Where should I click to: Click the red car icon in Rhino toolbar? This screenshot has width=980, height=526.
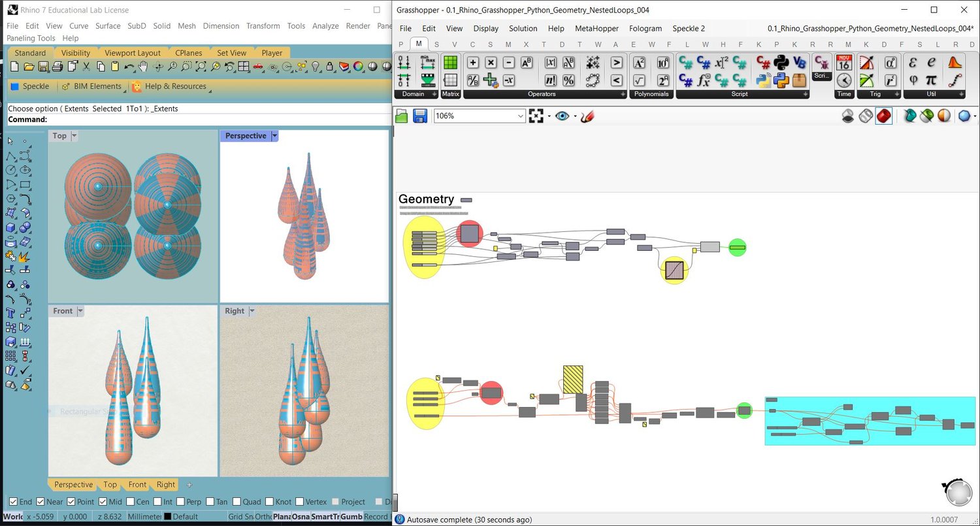click(x=257, y=67)
